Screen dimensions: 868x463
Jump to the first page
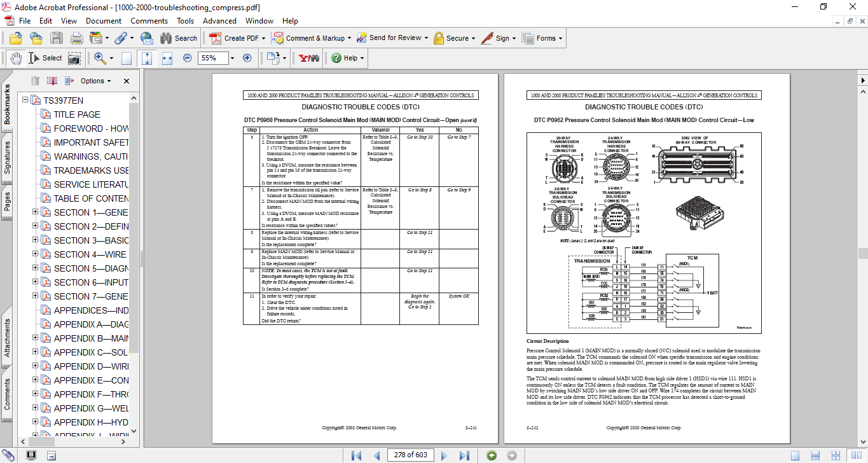[356, 455]
